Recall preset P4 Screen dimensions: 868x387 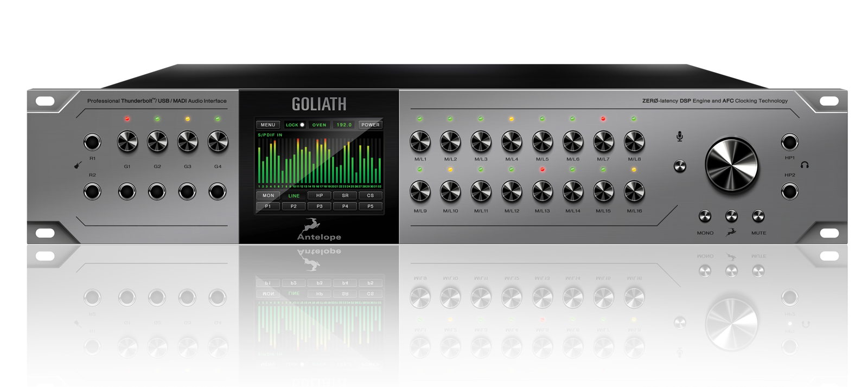point(345,207)
